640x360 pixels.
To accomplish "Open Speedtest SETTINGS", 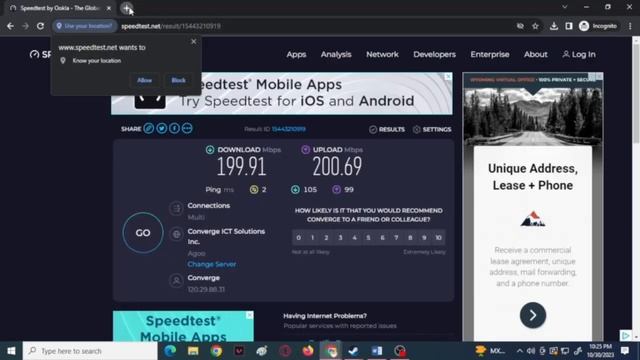I will (432, 129).
